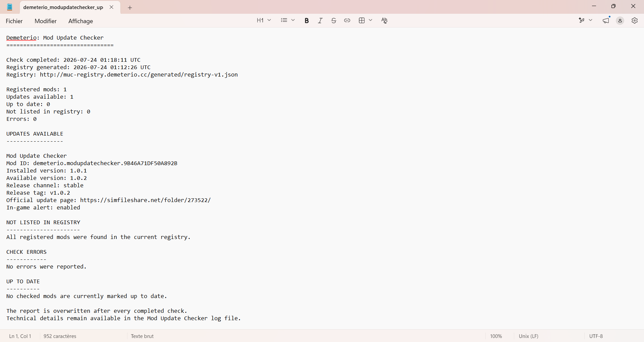
Task: Click the 'Check completed' timestamp line
Action: tap(73, 60)
